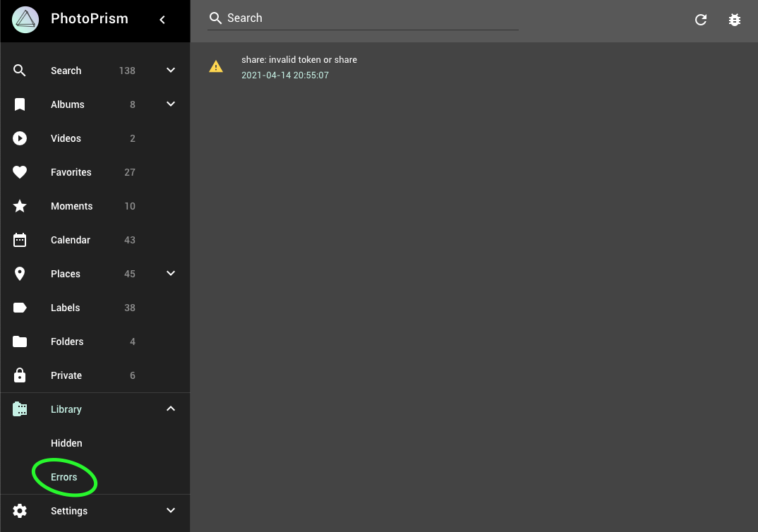The image size is (758, 532).
Task: Expand the Search submenu chevron
Action: pyautogui.click(x=171, y=70)
